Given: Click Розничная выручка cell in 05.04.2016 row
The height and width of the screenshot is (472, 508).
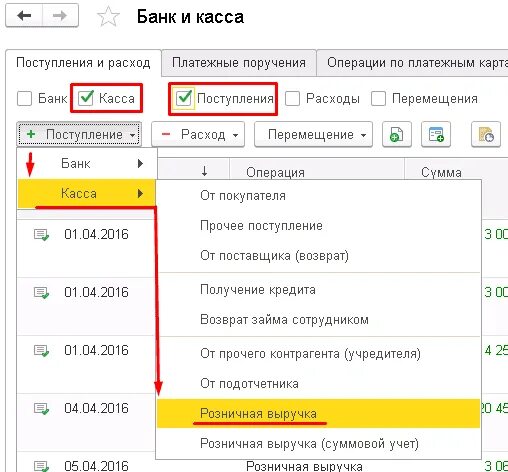Looking at the screenshot, I should pos(304,466).
